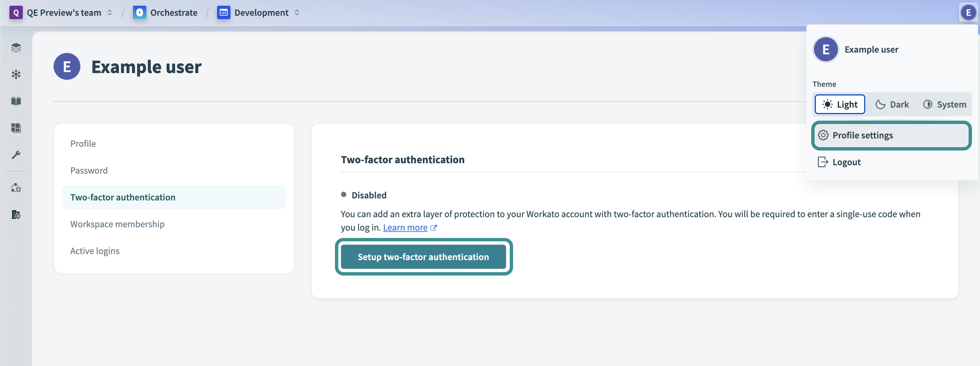Select the Light theme option
The width and height of the screenshot is (980, 366).
[840, 104]
